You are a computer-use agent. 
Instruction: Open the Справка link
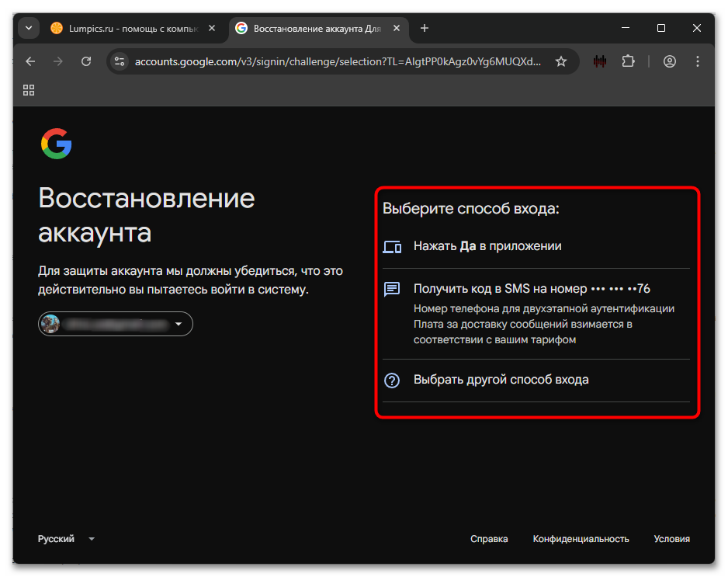[x=489, y=539]
